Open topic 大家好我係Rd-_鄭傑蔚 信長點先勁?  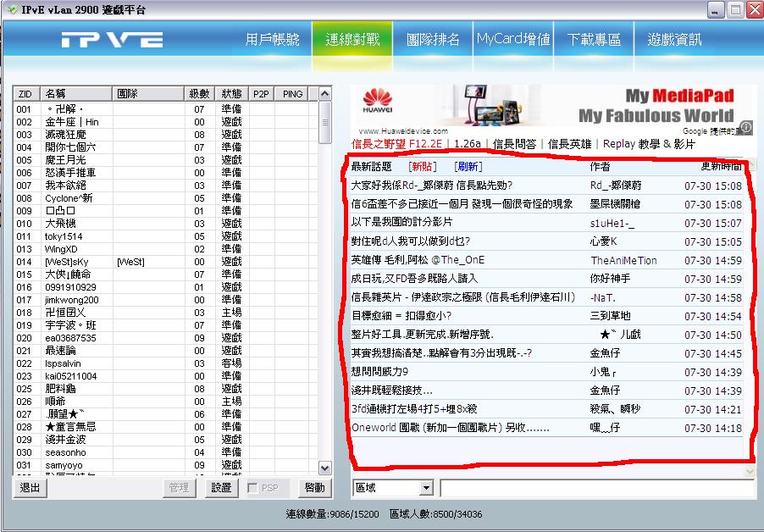pyautogui.click(x=432, y=186)
